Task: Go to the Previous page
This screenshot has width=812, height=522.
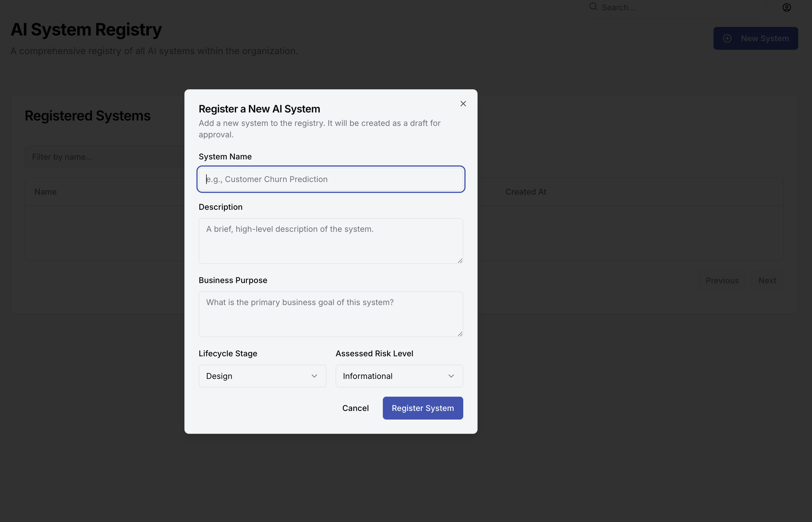Action: (722, 281)
